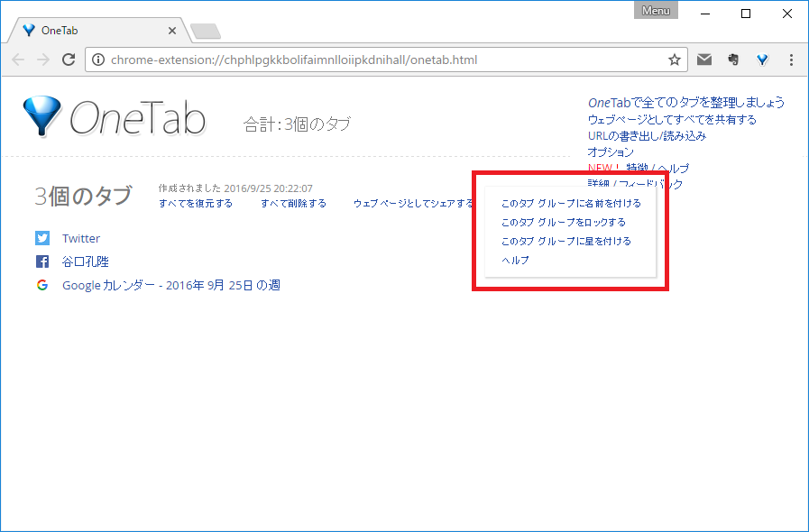Click the address bar URL field
Screen dimensions: 809x532
click(x=379, y=60)
